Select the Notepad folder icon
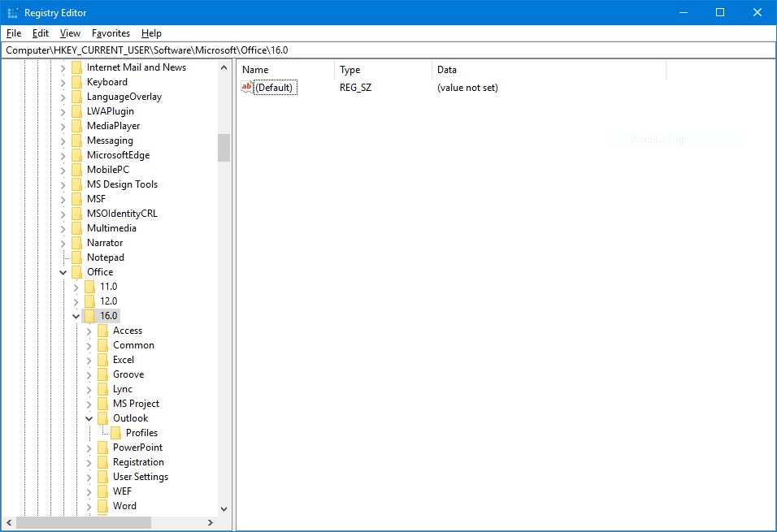 [x=76, y=257]
